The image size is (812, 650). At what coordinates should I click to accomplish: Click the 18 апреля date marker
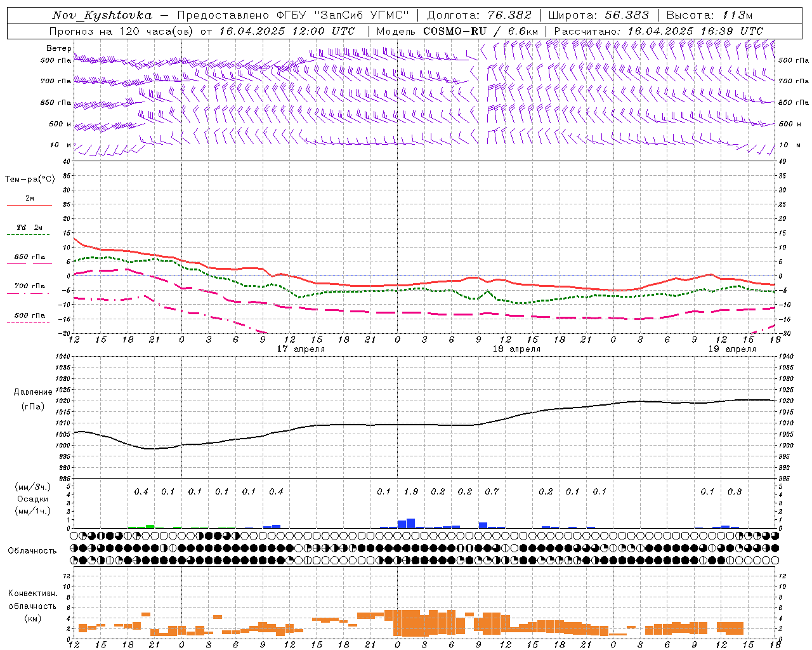click(516, 349)
